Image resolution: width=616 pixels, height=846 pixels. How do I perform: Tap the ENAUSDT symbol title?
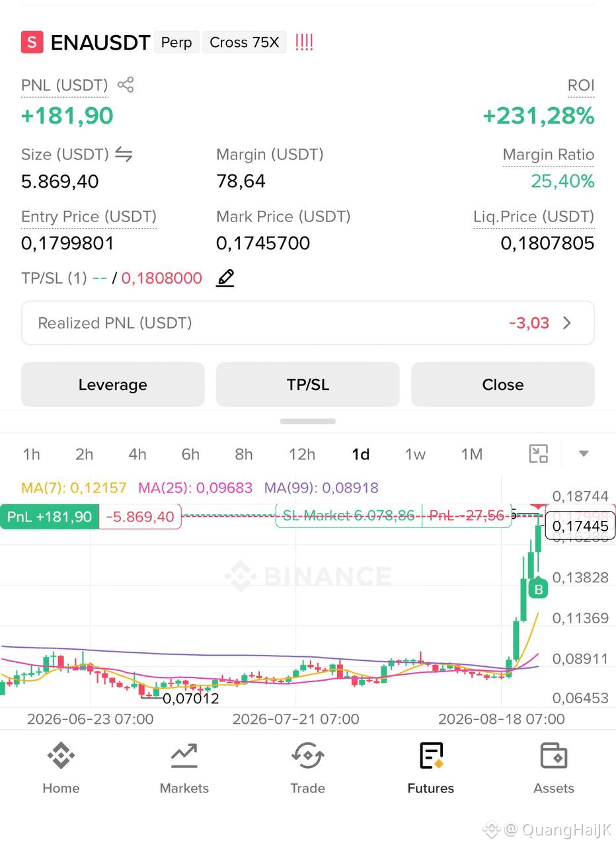pos(100,43)
